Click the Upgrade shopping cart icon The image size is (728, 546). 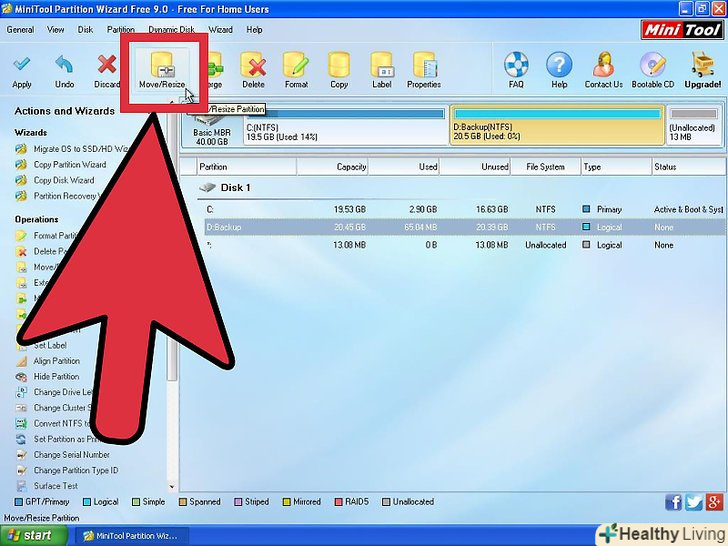(702, 65)
